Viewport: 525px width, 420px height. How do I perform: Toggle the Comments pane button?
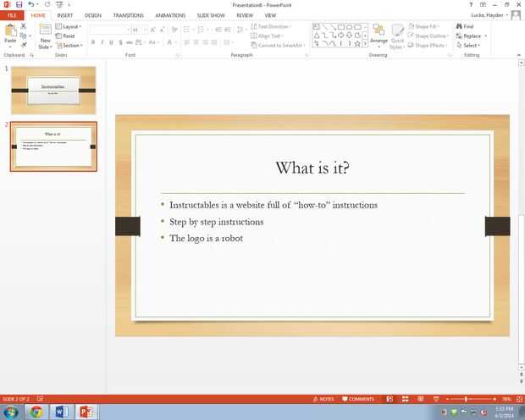358,399
